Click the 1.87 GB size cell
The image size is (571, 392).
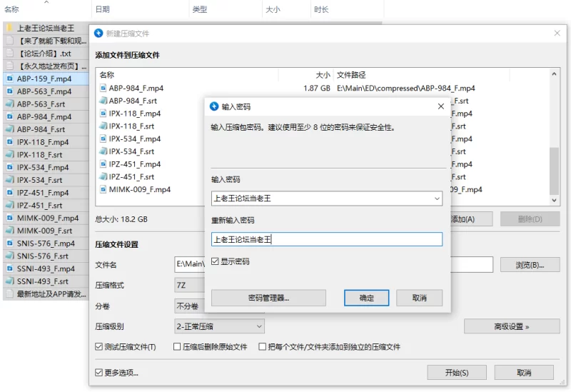click(316, 88)
